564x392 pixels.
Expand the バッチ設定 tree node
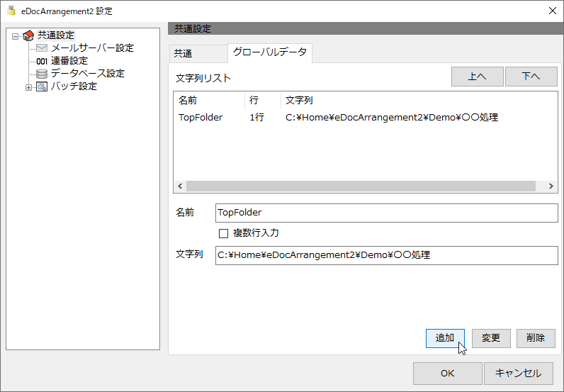29,87
